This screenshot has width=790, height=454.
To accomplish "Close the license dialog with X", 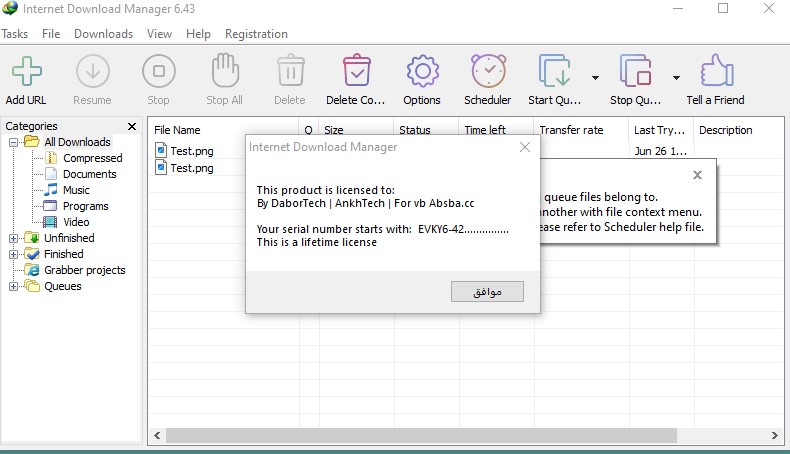I will 524,147.
